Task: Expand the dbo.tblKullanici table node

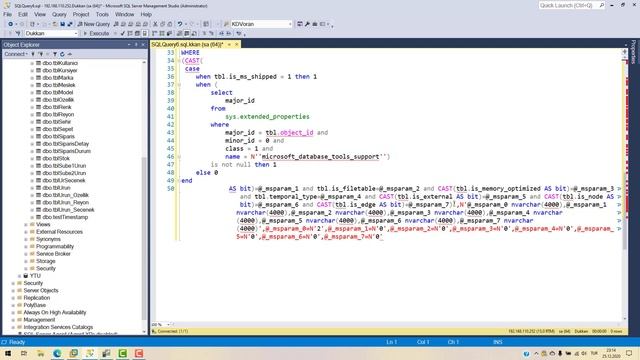Action: 32,63
